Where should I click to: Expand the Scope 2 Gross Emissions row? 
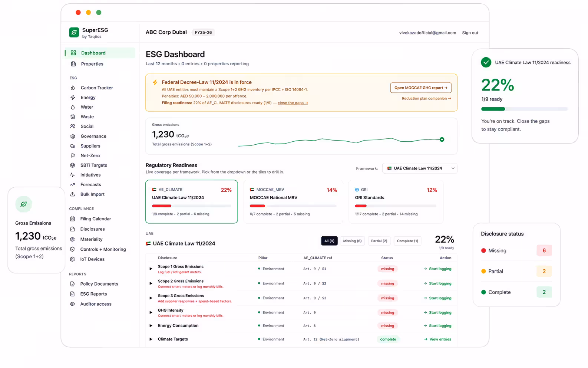pyautogui.click(x=151, y=283)
